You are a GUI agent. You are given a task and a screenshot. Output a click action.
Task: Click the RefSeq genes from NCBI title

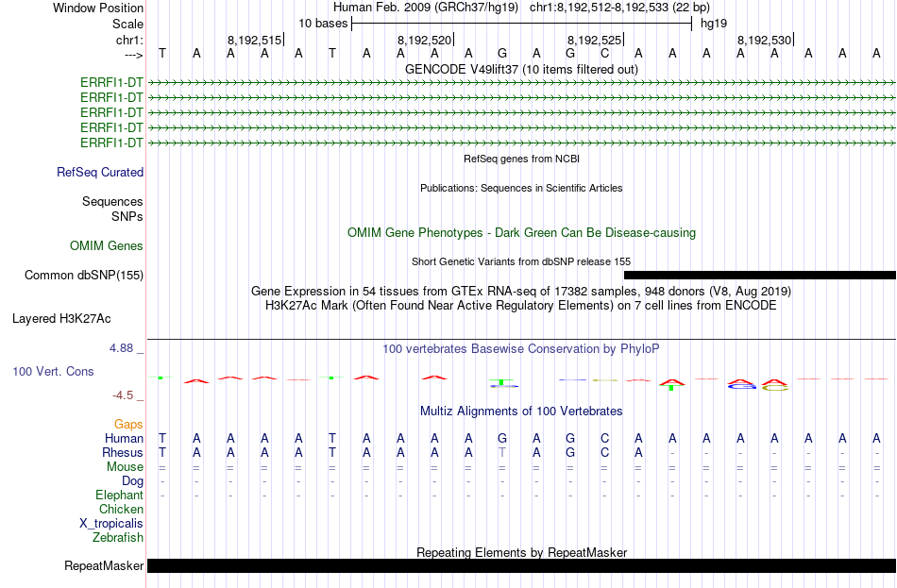[x=522, y=159]
